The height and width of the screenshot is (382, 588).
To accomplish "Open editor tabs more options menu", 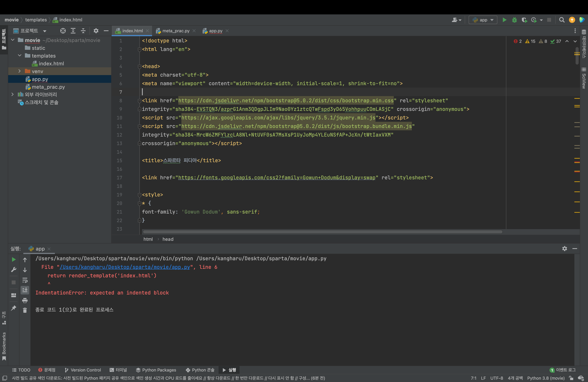I will [575, 31].
